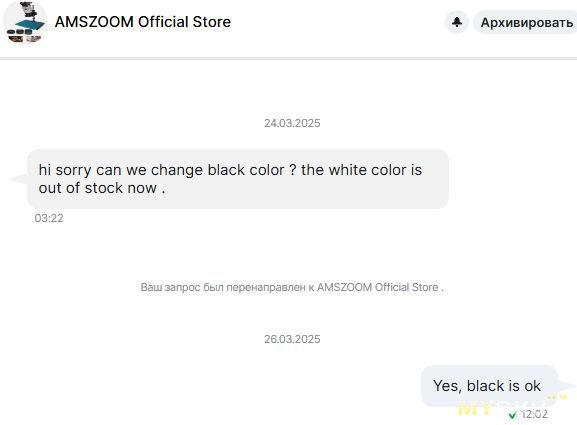Viewport: 577px width, 425px height.
Task: Click the yellow watermark near the reply
Action: coord(475,408)
